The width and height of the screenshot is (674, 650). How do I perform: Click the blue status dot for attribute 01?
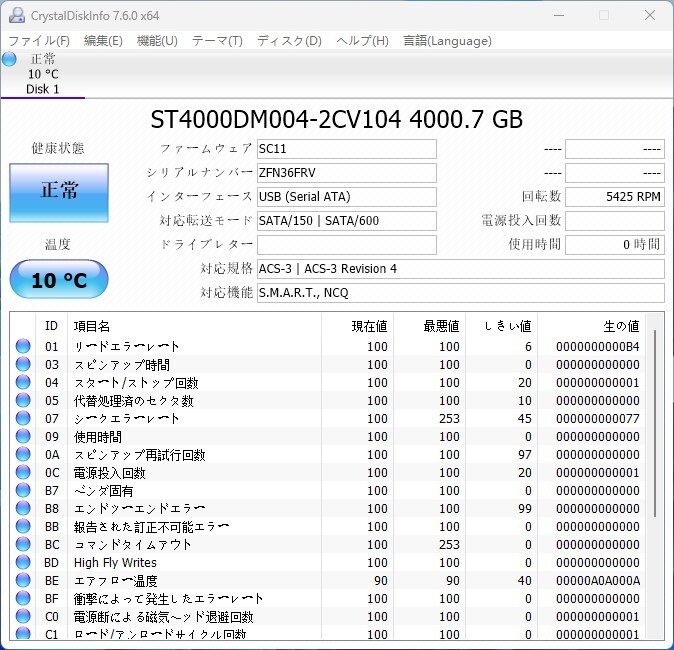[23, 346]
